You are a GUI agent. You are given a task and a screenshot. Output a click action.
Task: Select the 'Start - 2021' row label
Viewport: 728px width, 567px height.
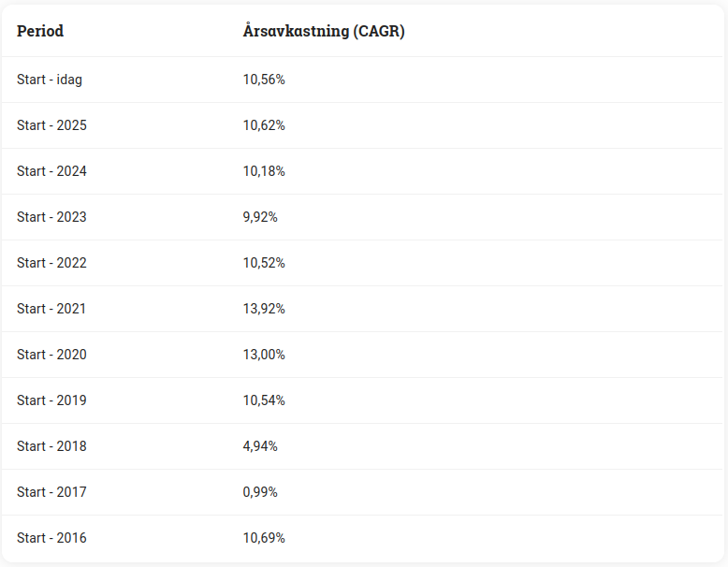coord(51,309)
